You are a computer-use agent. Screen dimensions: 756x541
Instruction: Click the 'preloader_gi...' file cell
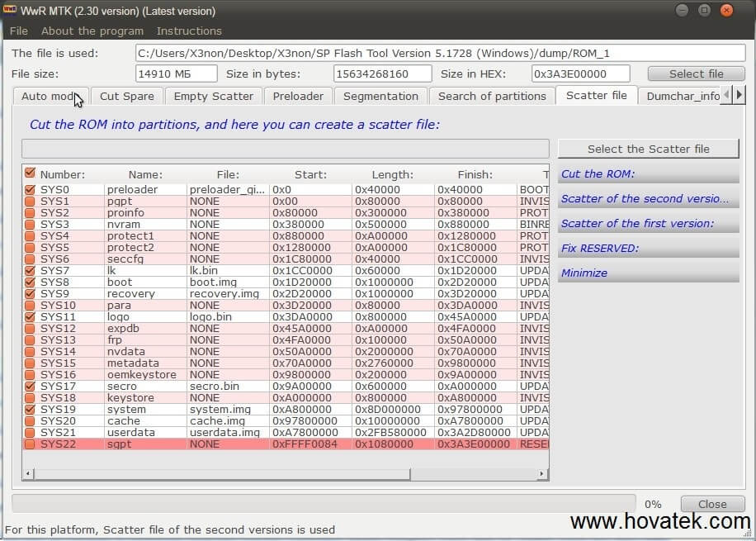point(228,190)
